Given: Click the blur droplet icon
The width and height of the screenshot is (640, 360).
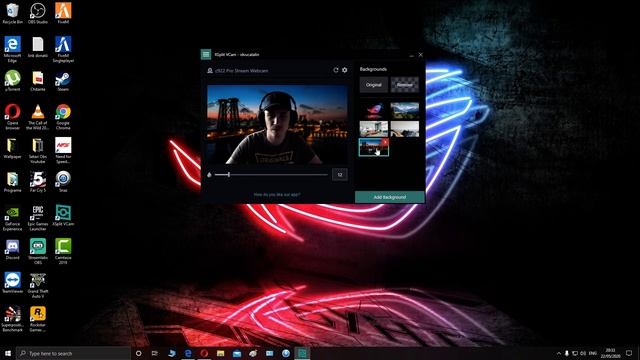Looking at the screenshot, I should (209, 175).
